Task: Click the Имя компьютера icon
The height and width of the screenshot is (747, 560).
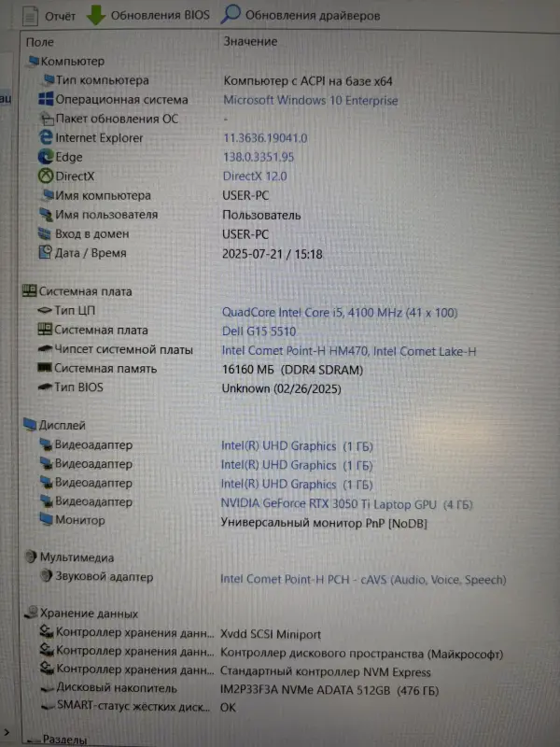Action: (48, 195)
